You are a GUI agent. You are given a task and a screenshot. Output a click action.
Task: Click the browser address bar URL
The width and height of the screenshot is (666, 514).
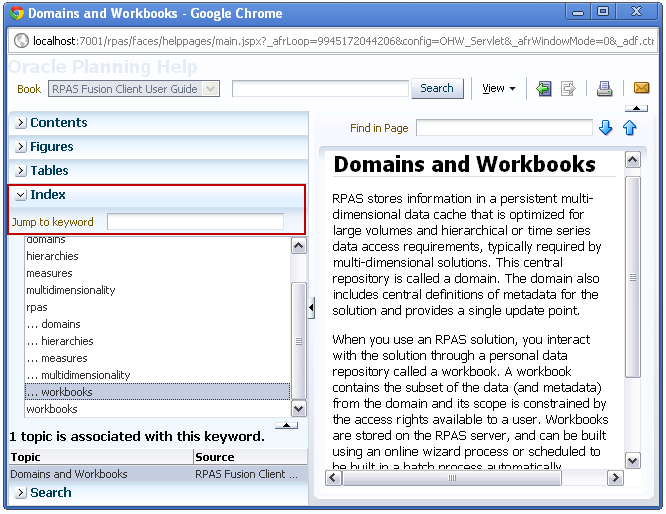343,41
